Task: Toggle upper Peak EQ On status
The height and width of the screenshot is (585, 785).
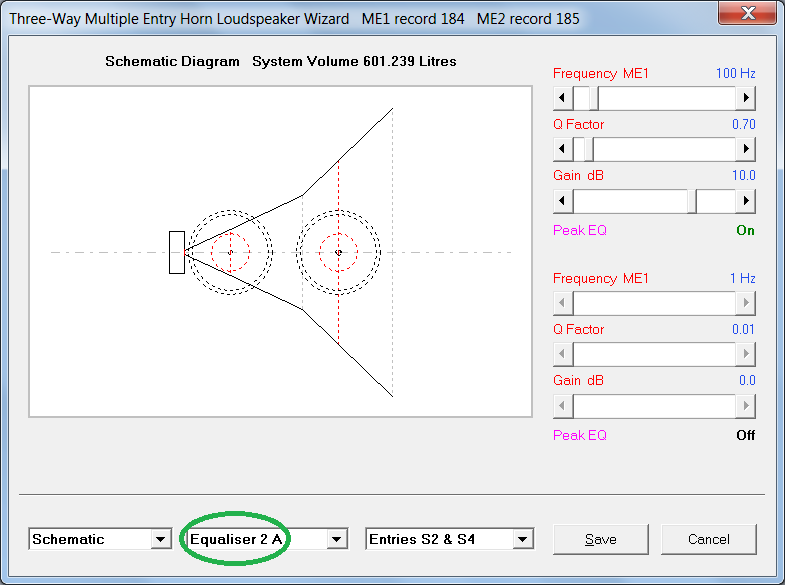Action: pyautogui.click(x=745, y=230)
